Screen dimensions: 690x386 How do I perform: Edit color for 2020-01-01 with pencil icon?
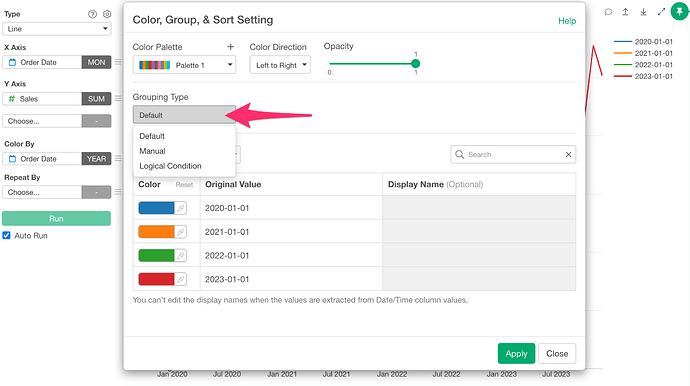pyautogui.click(x=180, y=208)
